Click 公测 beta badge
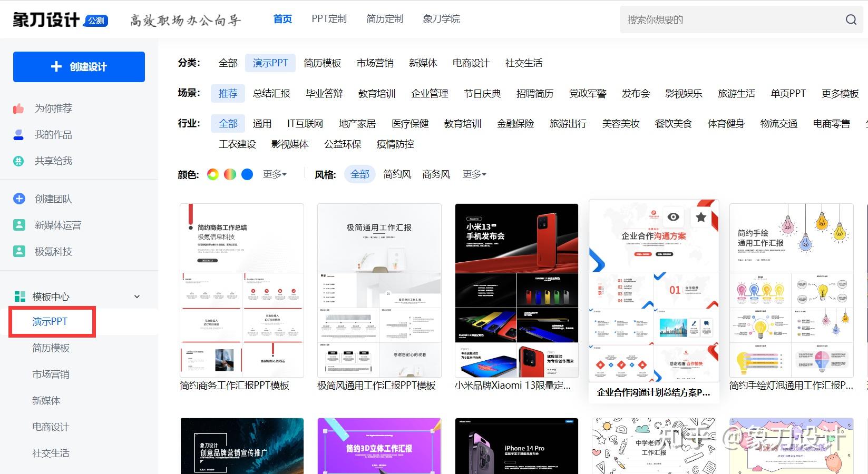 (96, 21)
